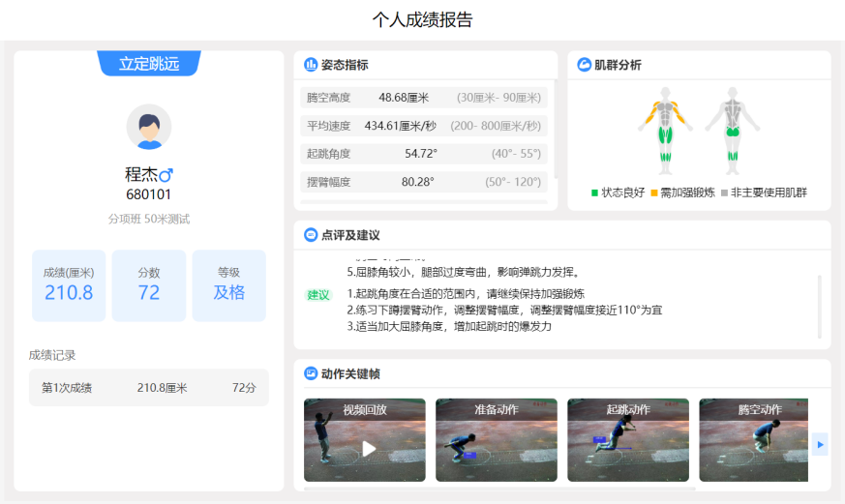Click the 第1次成绩 record row
845x504 pixels.
tap(149, 388)
